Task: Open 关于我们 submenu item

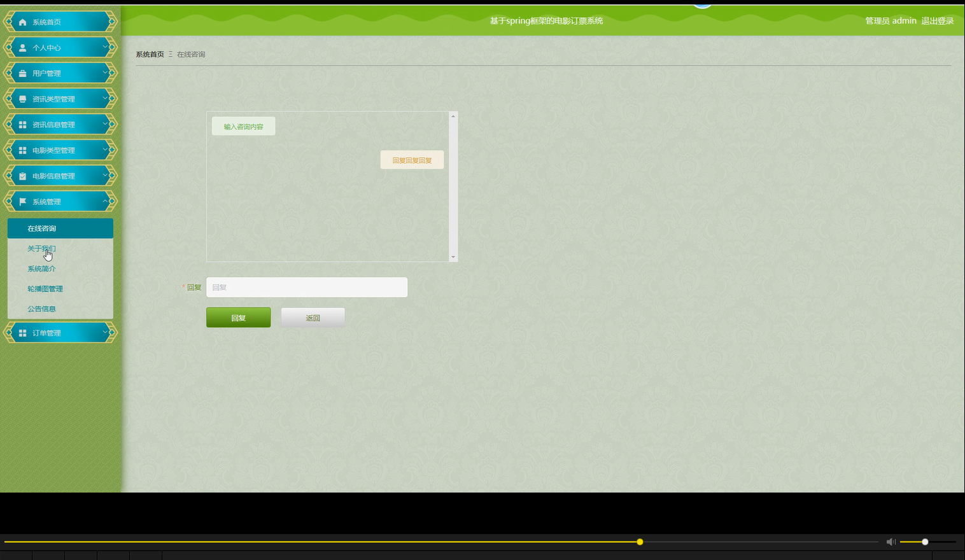Action: pos(60,248)
